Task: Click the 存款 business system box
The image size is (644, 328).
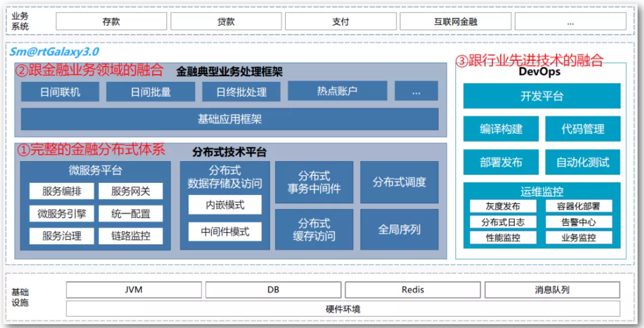Action: click(x=111, y=21)
